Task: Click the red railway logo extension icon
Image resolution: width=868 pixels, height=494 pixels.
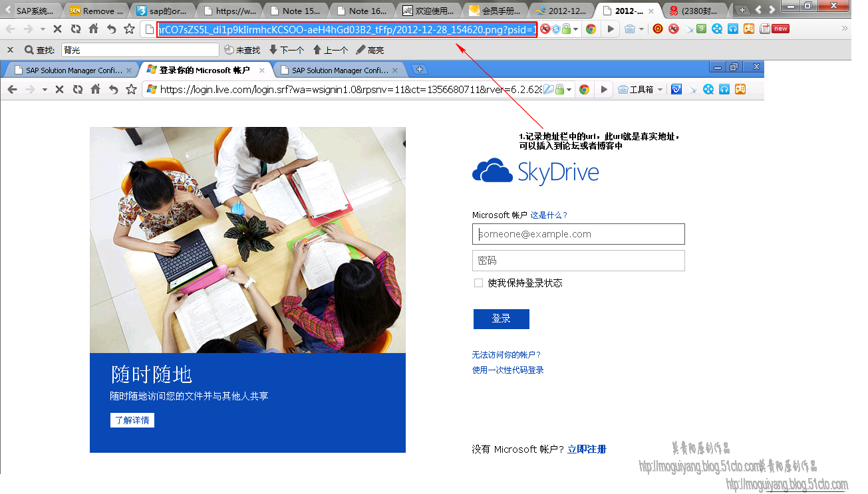Action: coord(658,29)
